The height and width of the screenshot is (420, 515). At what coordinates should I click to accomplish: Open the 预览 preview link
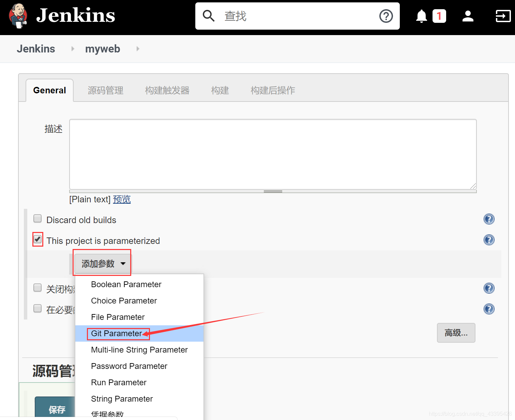122,199
